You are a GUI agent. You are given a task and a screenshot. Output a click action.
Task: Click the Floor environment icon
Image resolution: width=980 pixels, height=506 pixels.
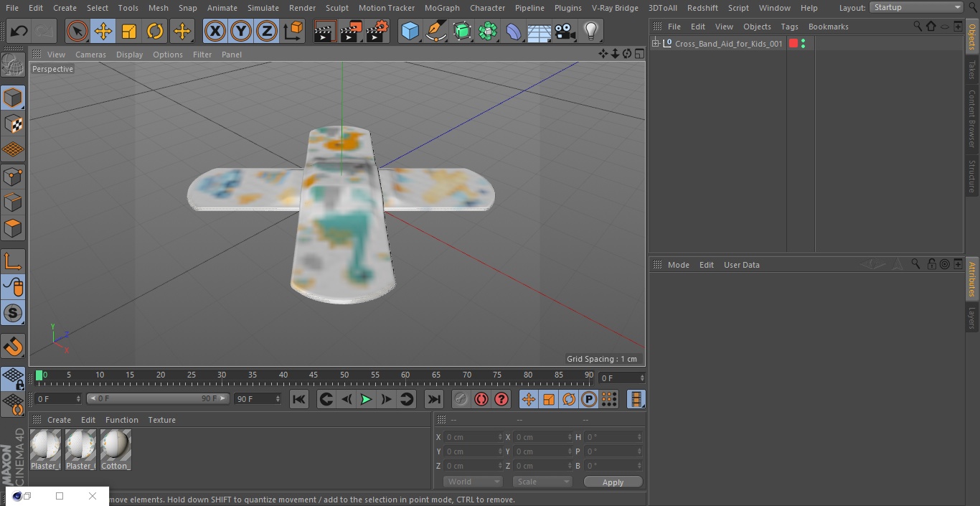(x=540, y=31)
